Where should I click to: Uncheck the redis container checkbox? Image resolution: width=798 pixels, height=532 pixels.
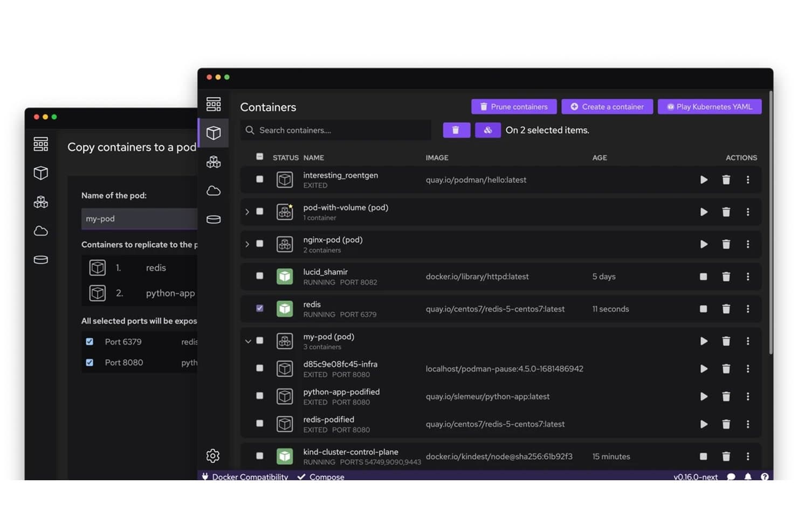(260, 308)
